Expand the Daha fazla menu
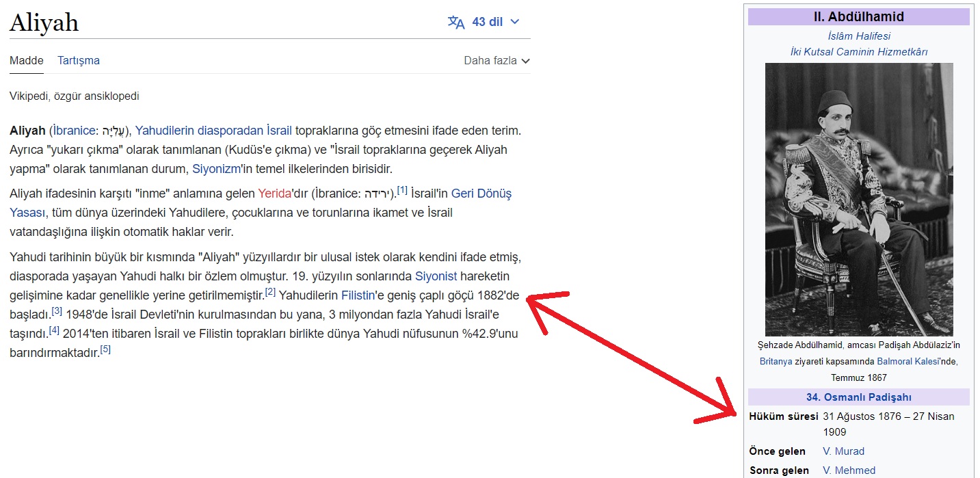Screen dimensions: 980x478 pyautogui.click(x=497, y=60)
